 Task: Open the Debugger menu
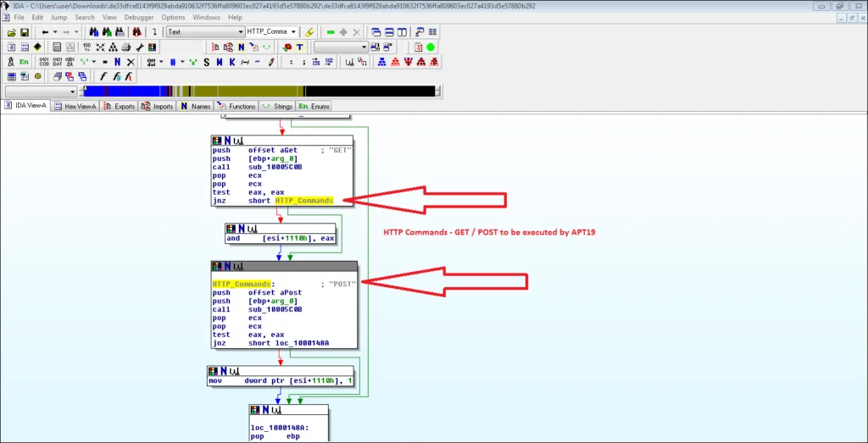139,17
